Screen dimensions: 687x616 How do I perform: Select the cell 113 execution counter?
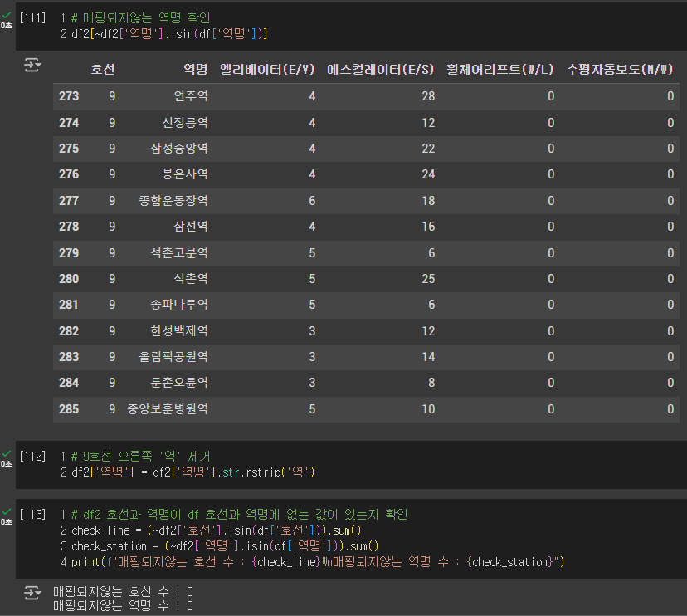point(33,514)
